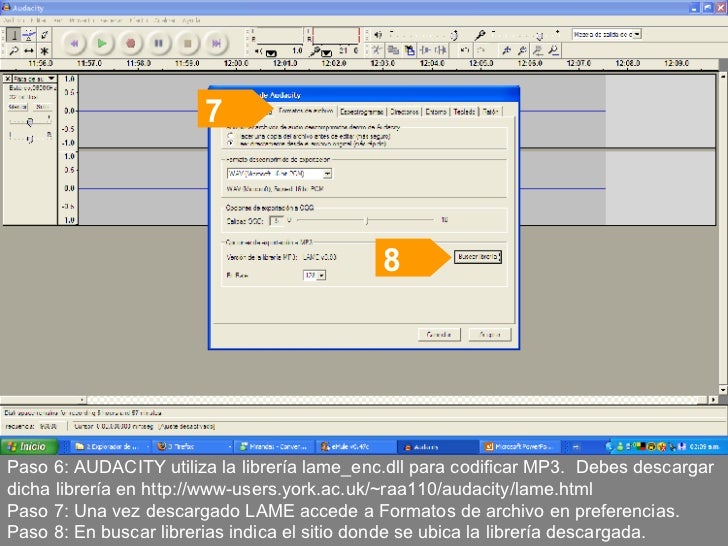Viewport: 728px width, 546px height.
Task: Adjust the OGG quality slider
Action: point(366,220)
